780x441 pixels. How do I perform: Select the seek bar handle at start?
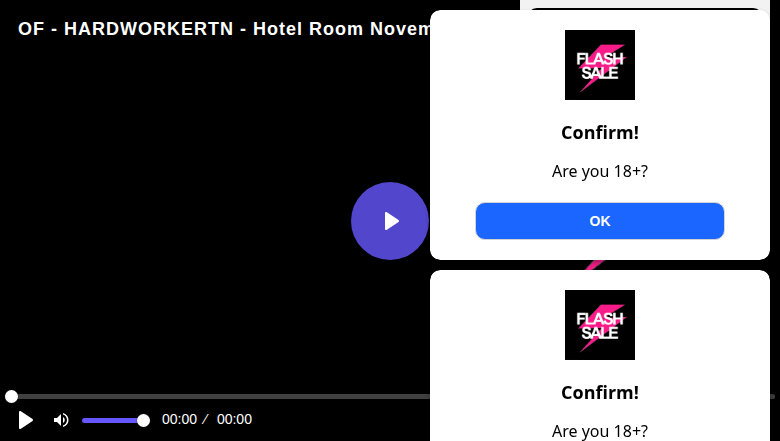tap(11, 396)
